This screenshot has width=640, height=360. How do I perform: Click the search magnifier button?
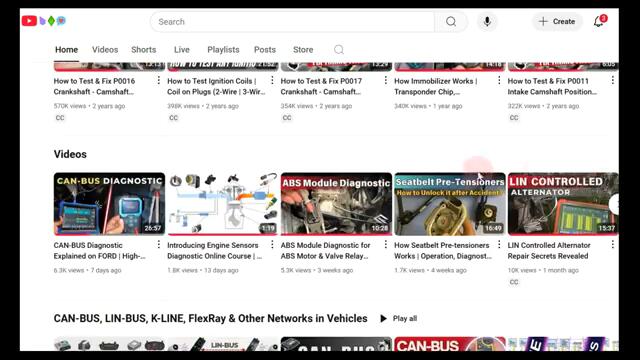[x=451, y=22]
